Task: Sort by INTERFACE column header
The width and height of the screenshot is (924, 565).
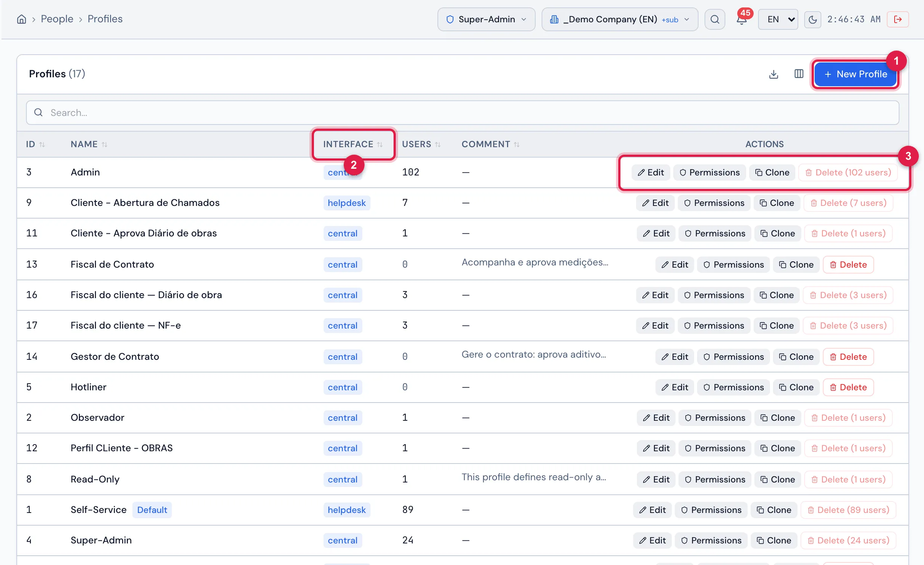Action: tap(353, 144)
